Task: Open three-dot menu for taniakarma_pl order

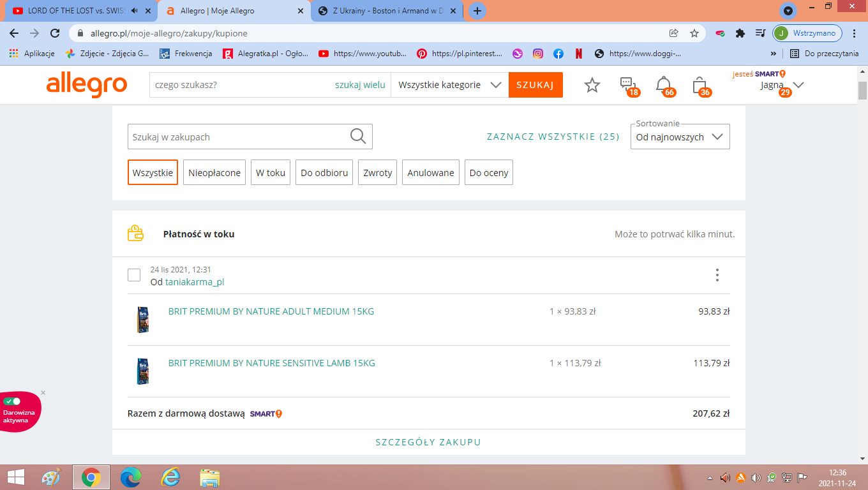Action: pos(717,275)
